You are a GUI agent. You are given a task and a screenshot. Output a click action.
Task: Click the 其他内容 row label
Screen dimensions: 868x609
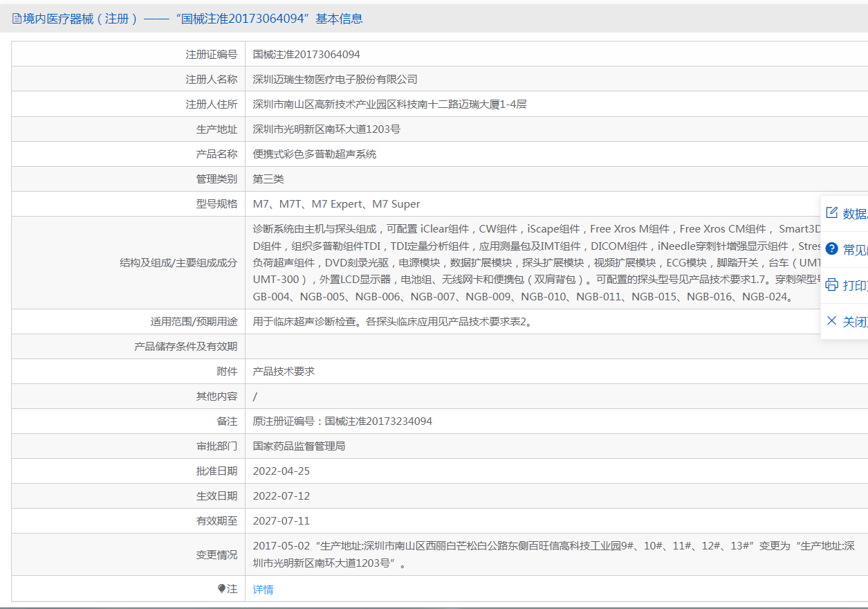[216, 397]
